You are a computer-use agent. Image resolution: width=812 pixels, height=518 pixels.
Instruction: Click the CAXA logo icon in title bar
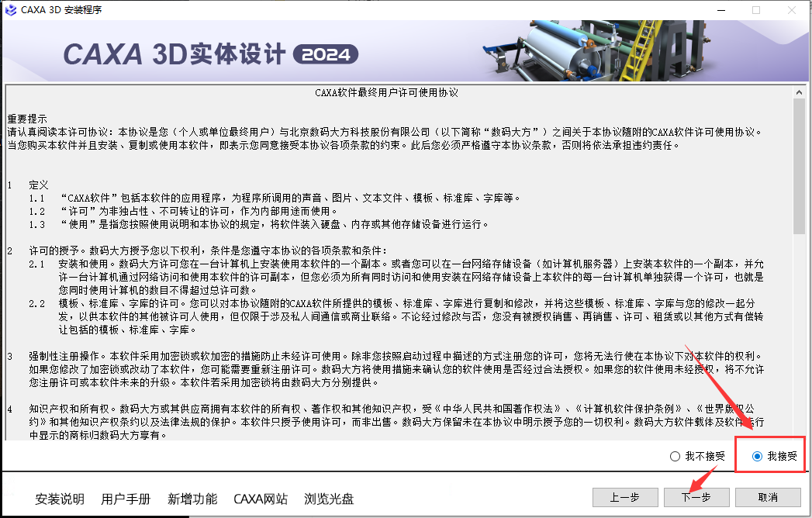point(10,9)
